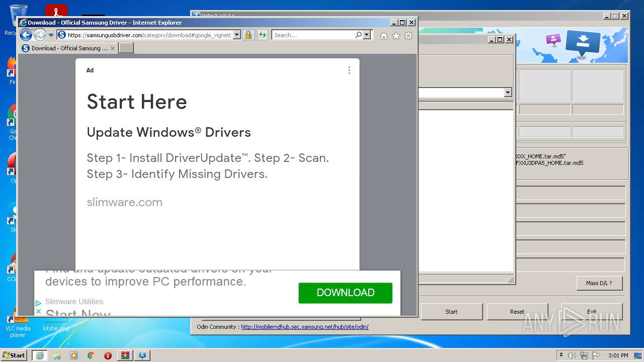Click Exit button in the Odin window
Image resolution: width=644 pixels, height=362 pixels.
pyautogui.click(x=592, y=312)
